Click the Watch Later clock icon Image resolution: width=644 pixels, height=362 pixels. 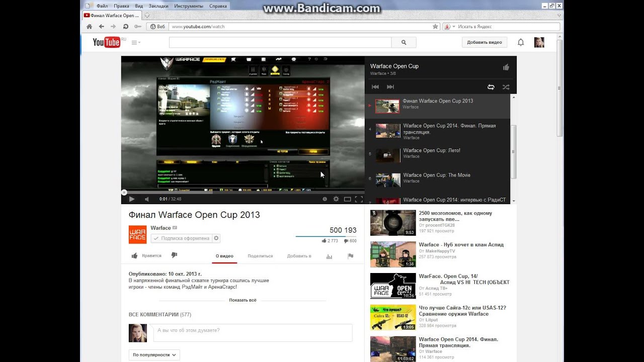pos(325,199)
